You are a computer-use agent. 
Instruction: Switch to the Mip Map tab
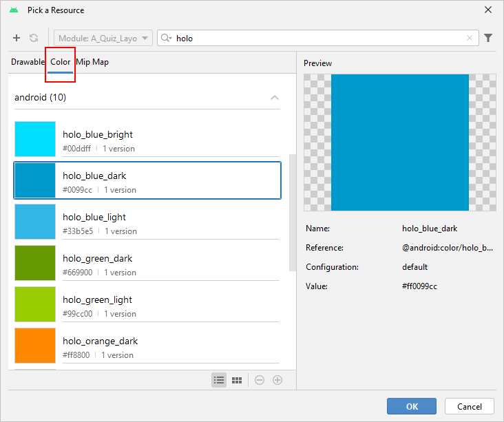click(x=92, y=62)
